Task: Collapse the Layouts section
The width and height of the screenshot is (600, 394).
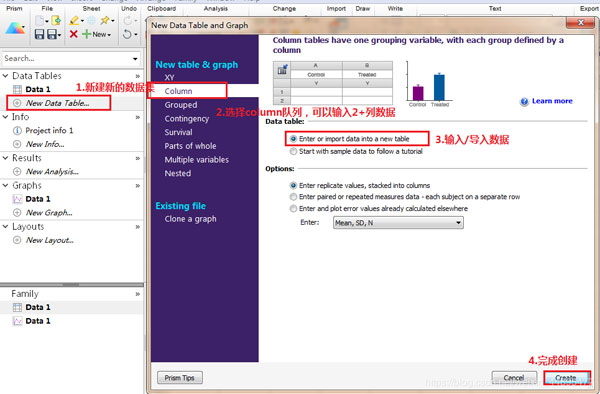Action: (x=5, y=226)
